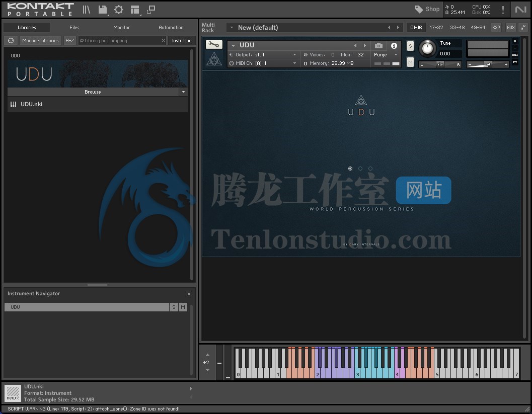Toggle the Instr Nav button
This screenshot has width=532, height=414.
pyautogui.click(x=182, y=40)
